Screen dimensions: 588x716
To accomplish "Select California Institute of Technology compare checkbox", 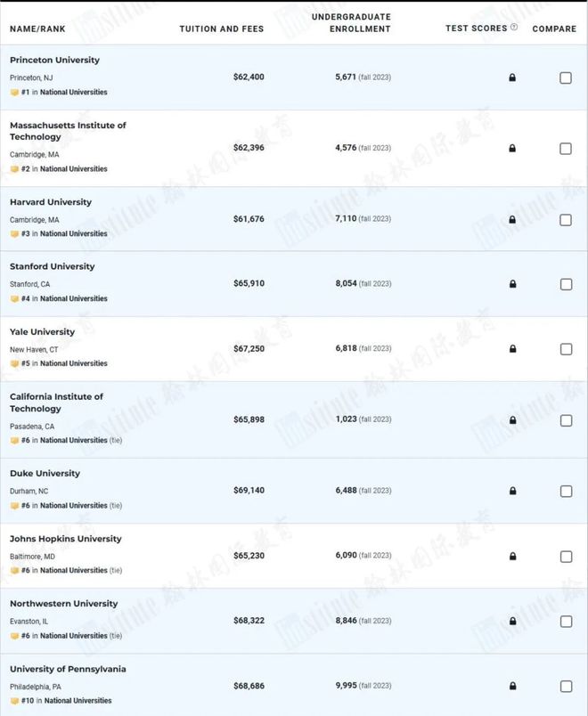I will [x=566, y=420].
